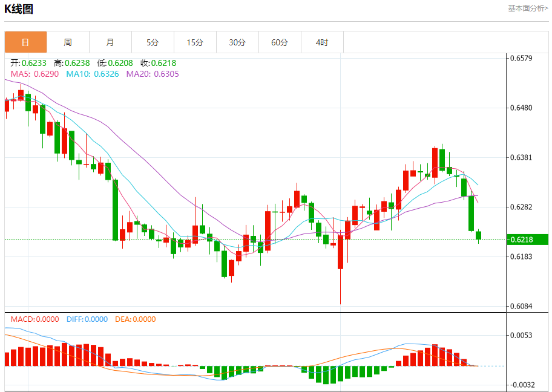The width and height of the screenshot is (552, 392).
Task: Click the MA20: 0.6305 indicator label
Action: [x=153, y=74]
